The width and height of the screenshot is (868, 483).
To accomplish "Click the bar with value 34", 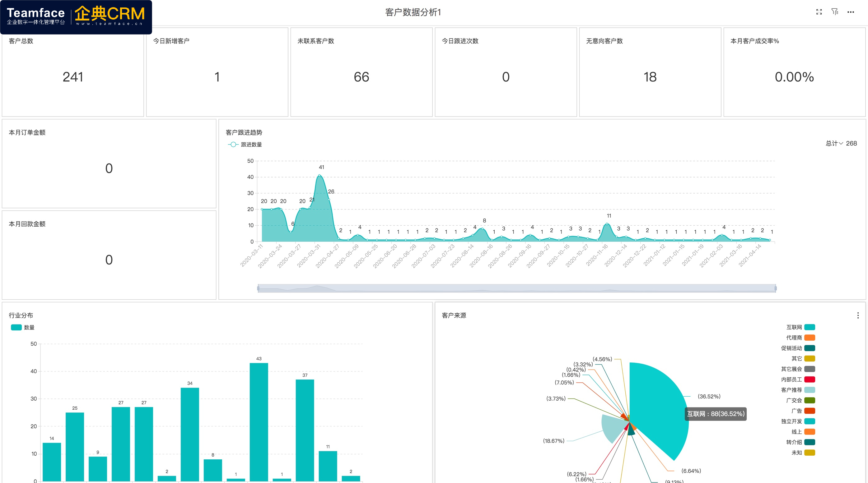I will point(190,435).
